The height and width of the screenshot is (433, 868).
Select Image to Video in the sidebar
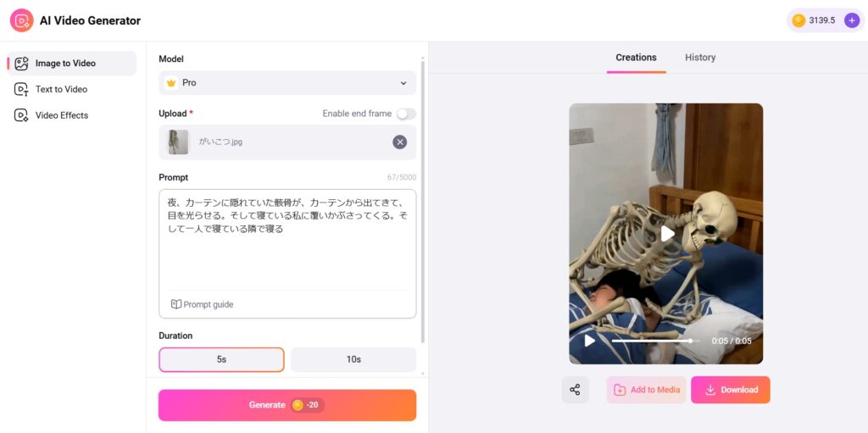(x=72, y=63)
